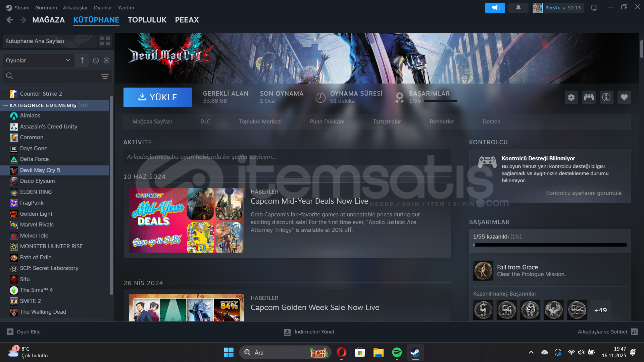644x362 pixels.
Task: Open the Görünüm menu
Action: click(46, 8)
